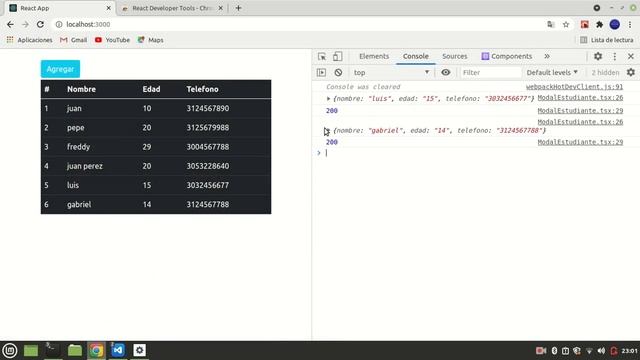The image size is (640, 360).
Task: Click the freddy name cell
Action: click(78, 147)
